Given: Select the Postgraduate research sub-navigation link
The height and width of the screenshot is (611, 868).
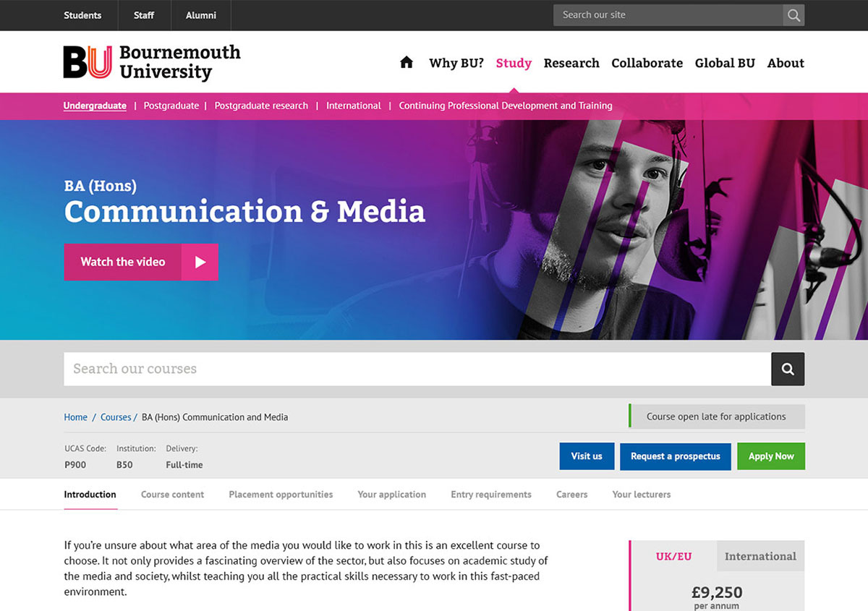Looking at the screenshot, I should pos(261,106).
